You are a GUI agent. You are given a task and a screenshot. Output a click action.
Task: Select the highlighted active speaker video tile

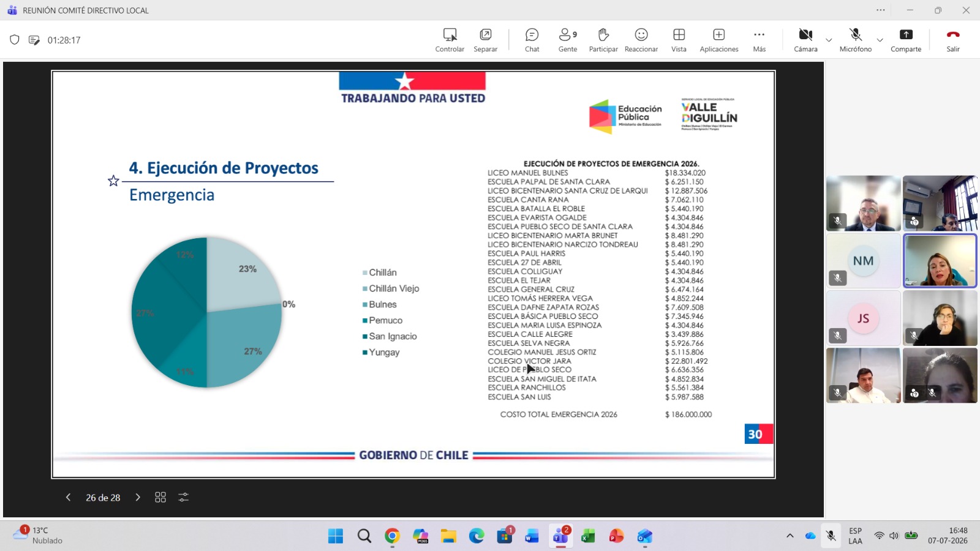[x=940, y=261]
